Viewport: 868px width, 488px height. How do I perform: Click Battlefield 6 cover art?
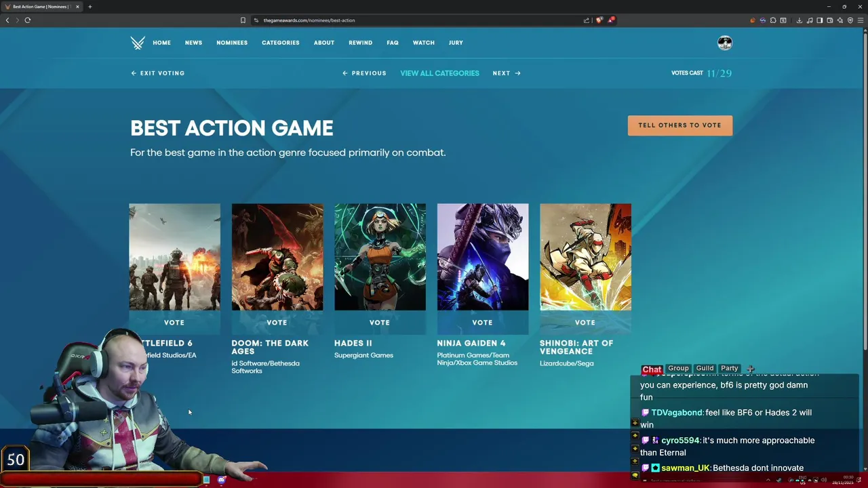pyautogui.click(x=174, y=257)
